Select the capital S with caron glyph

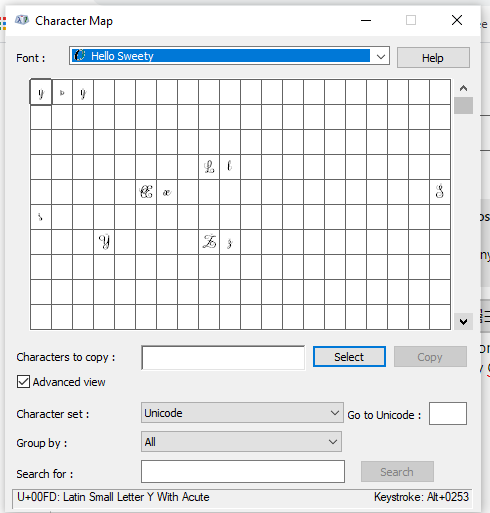coord(440,192)
